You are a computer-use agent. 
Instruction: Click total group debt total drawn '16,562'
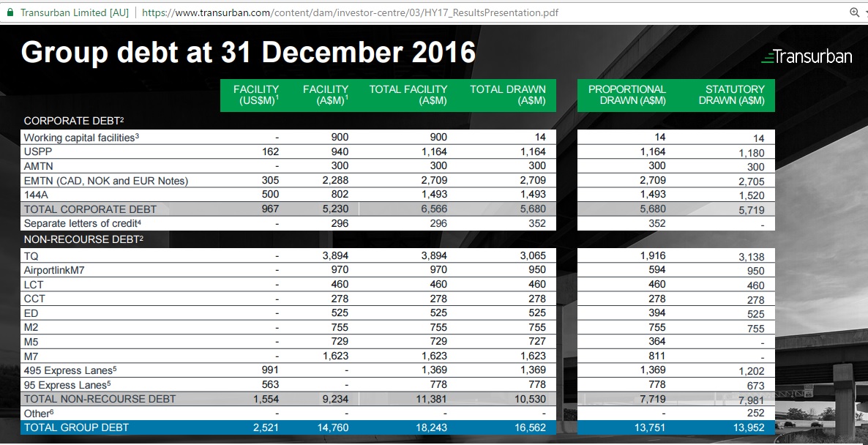pos(531,427)
